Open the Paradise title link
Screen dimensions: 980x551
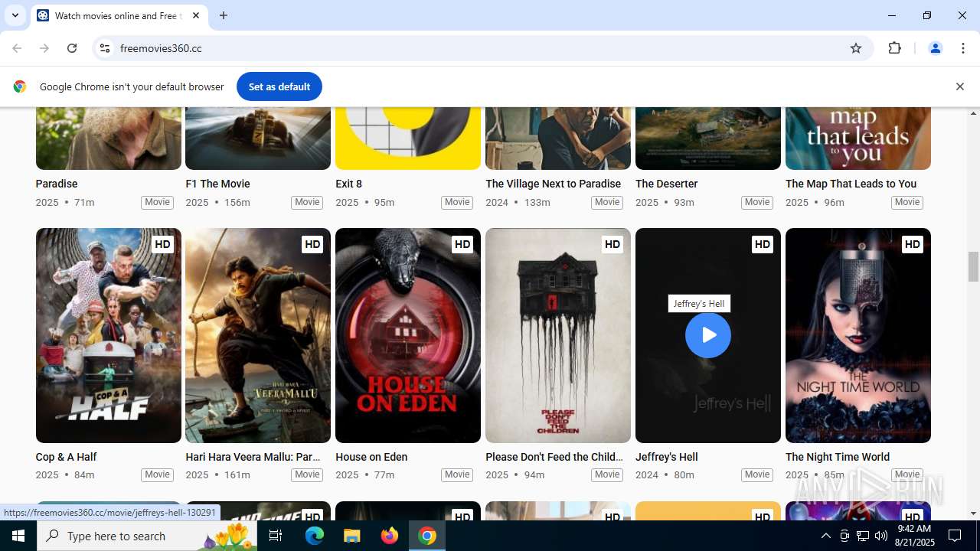(56, 184)
